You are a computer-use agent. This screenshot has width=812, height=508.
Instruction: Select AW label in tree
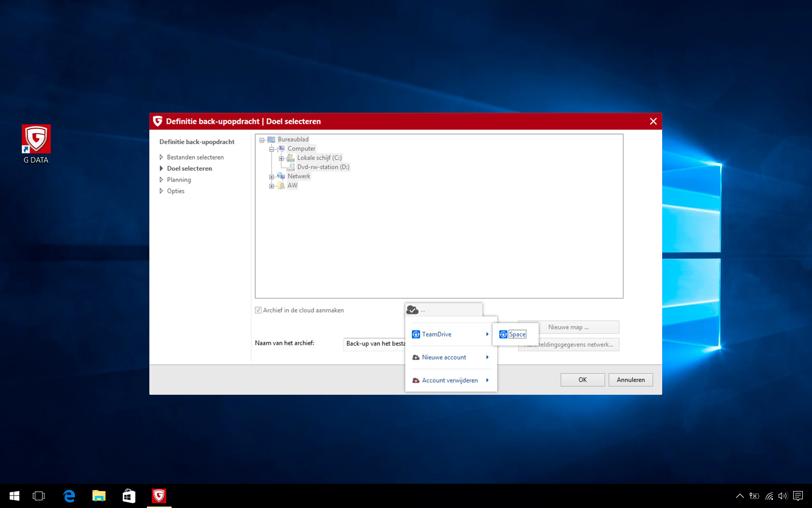(292, 186)
